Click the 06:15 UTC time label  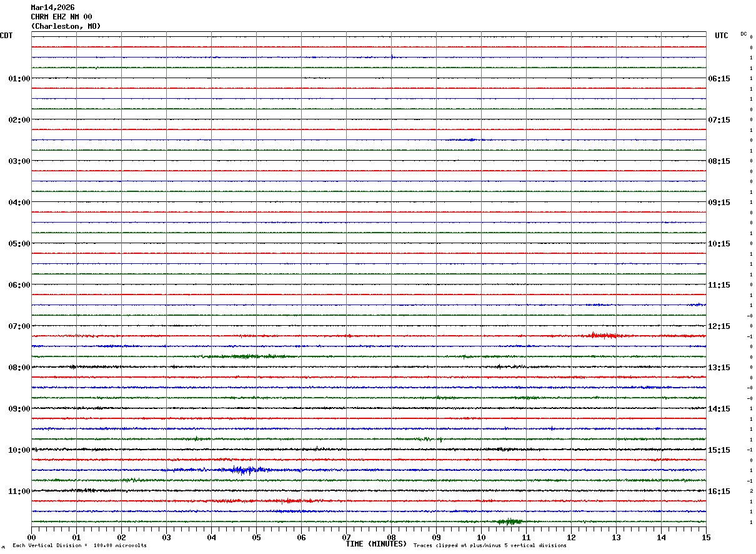point(719,79)
